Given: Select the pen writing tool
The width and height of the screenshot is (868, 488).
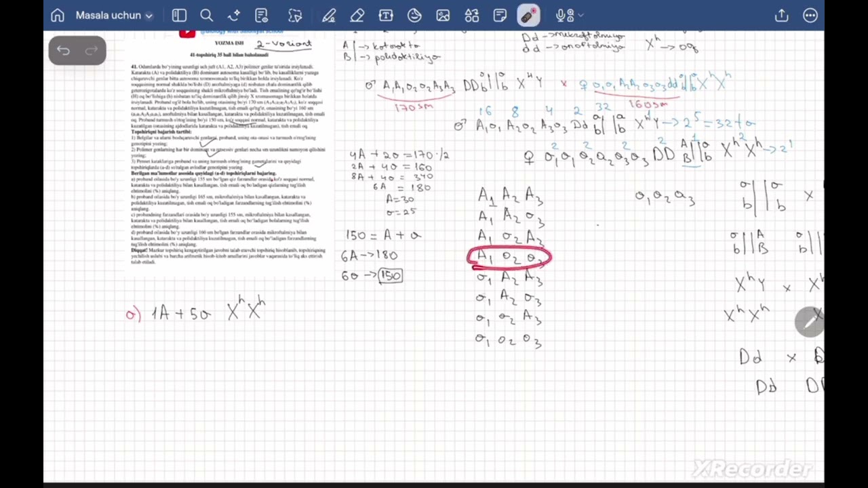Looking at the screenshot, I should (x=329, y=15).
